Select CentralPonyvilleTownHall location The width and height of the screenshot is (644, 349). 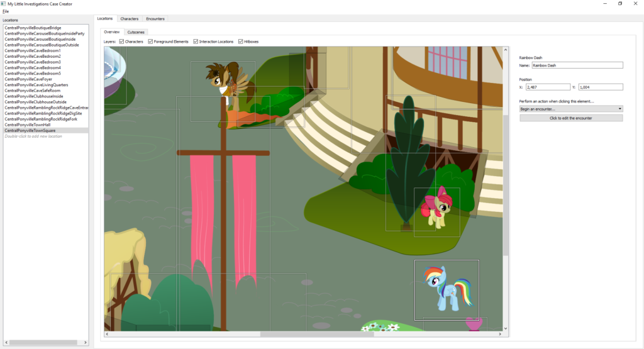click(28, 125)
